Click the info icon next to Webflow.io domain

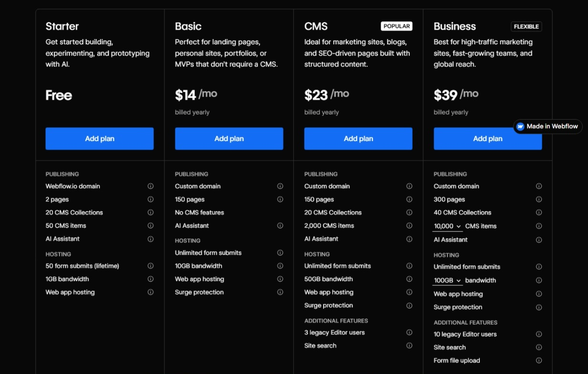(x=150, y=186)
